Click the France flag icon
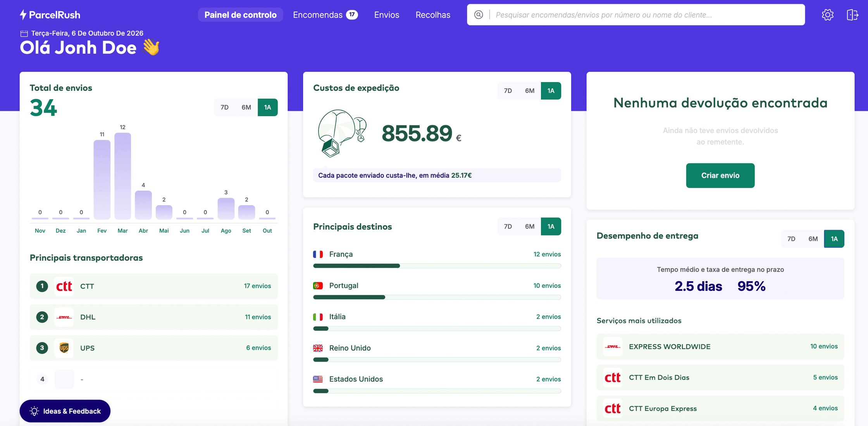This screenshot has height=426, width=868. (x=318, y=254)
